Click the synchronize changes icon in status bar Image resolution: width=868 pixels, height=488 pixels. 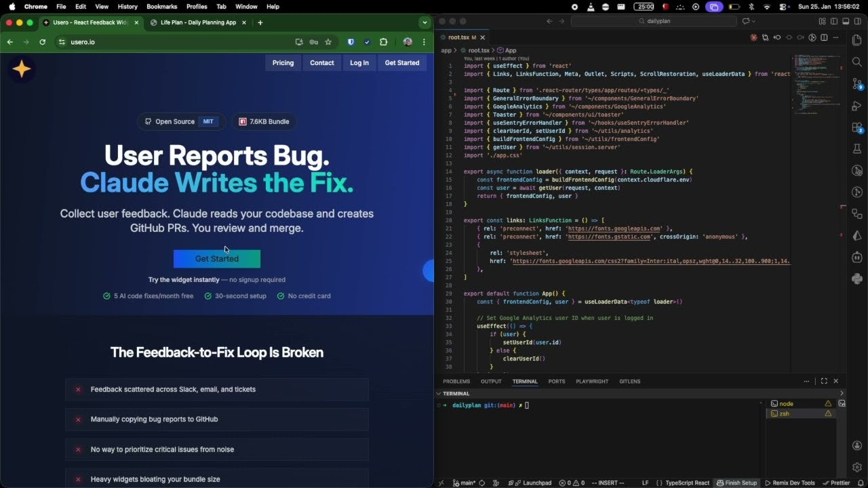[x=482, y=483]
